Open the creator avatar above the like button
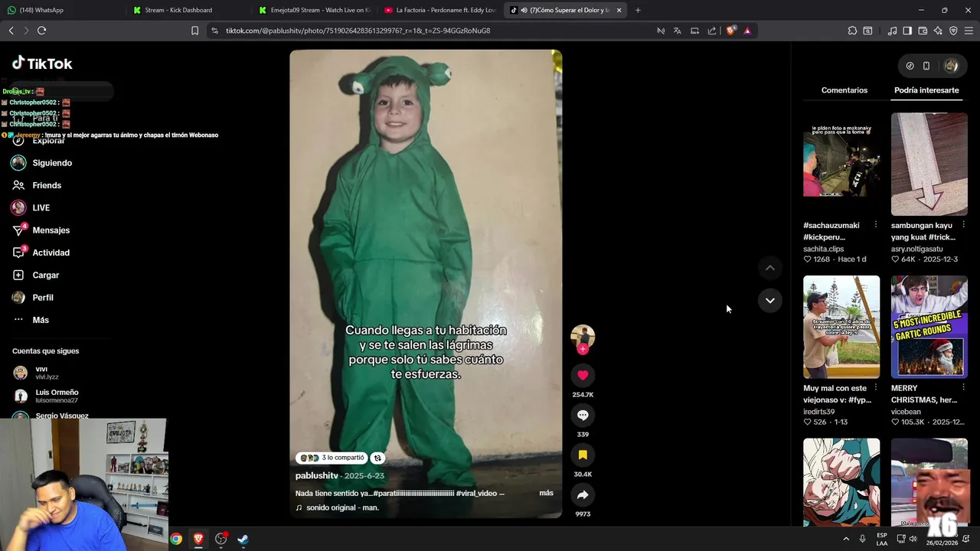The width and height of the screenshot is (980, 551). pyautogui.click(x=583, y=335)
